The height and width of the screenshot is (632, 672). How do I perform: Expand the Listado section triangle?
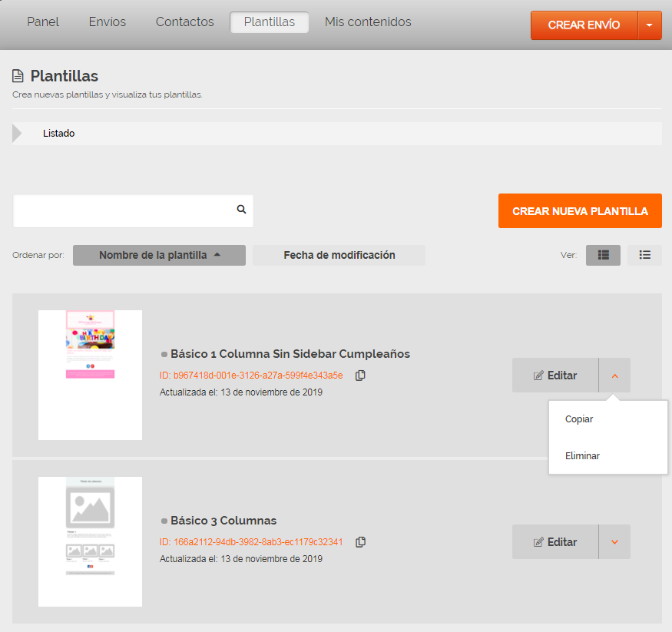coord(18,134)
